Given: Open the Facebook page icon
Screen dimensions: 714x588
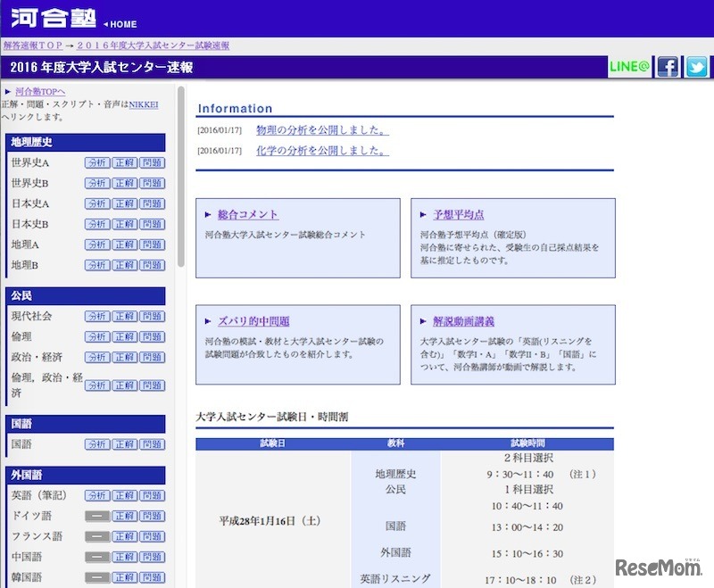Looking at the screenshot, I should (667, 67).
